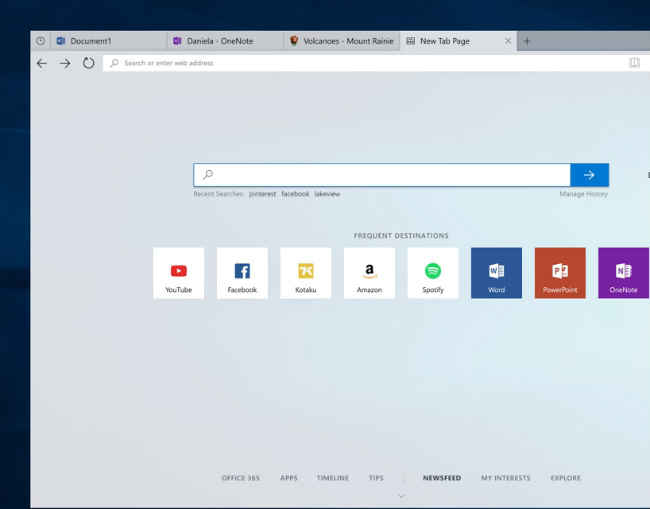This screenshot has width=650, height=509.
Task: Click the OneNote icon on Daniela tab
Action: (x=177, y=41)
